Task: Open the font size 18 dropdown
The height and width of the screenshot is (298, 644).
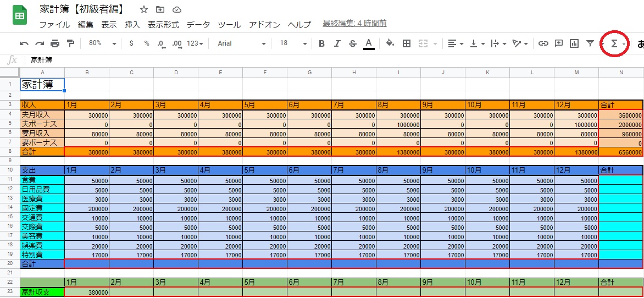Action: click(293, 43)
